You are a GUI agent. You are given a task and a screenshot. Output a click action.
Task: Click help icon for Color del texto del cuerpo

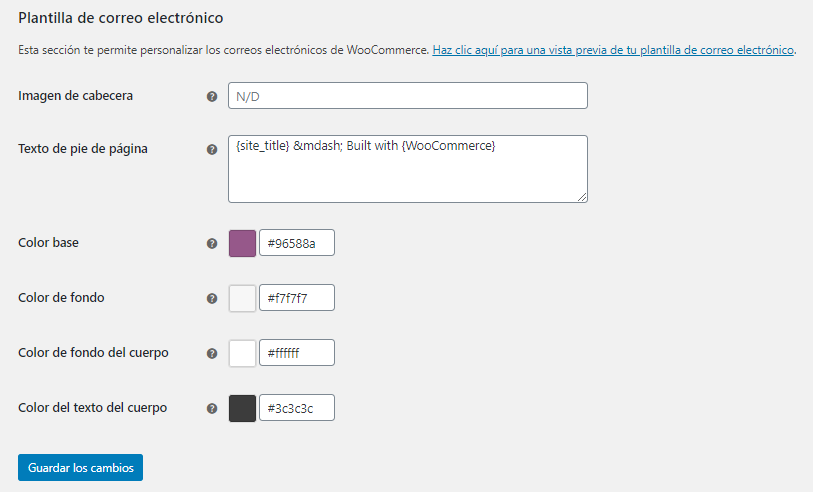point(212,408)
